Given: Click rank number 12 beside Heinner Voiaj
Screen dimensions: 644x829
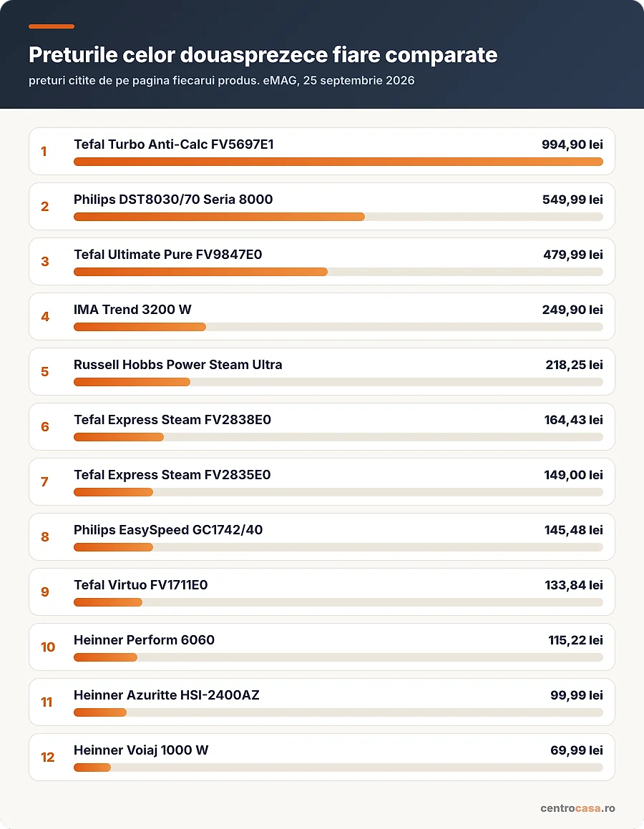Looking at the screenshot, I should coord(48,757).
